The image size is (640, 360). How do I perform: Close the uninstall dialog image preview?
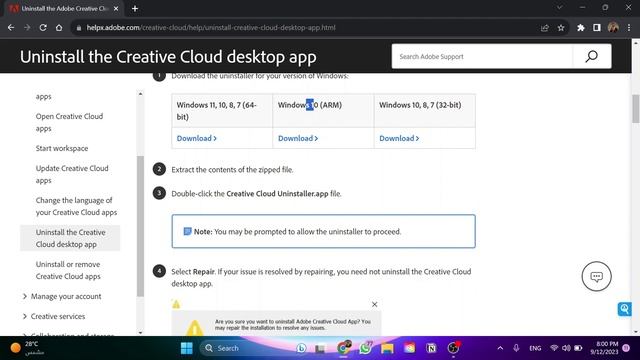pyautogui.click(x=374, y=304)
